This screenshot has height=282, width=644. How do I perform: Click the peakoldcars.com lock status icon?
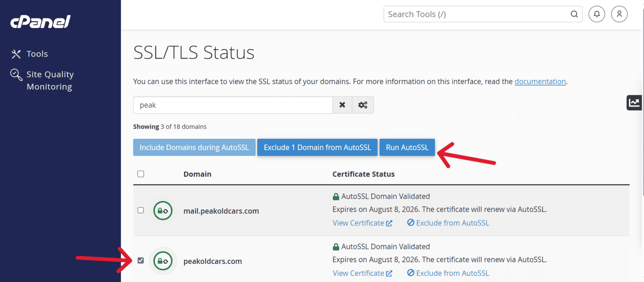coord(163,261)
